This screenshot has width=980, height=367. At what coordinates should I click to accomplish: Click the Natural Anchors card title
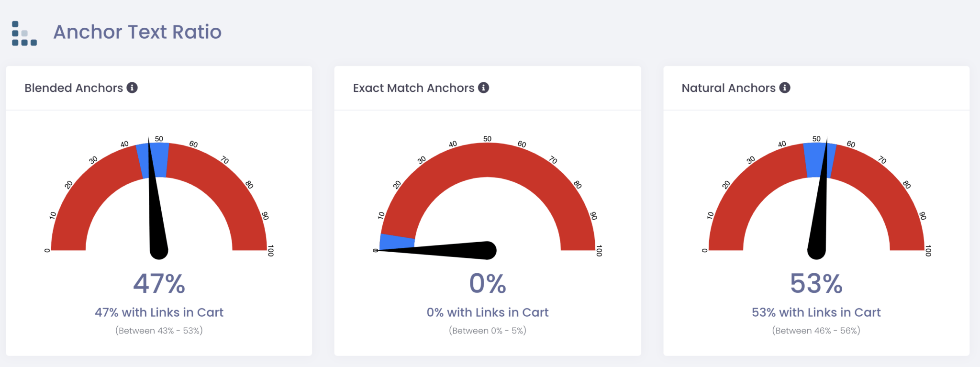tap(728, 88)
